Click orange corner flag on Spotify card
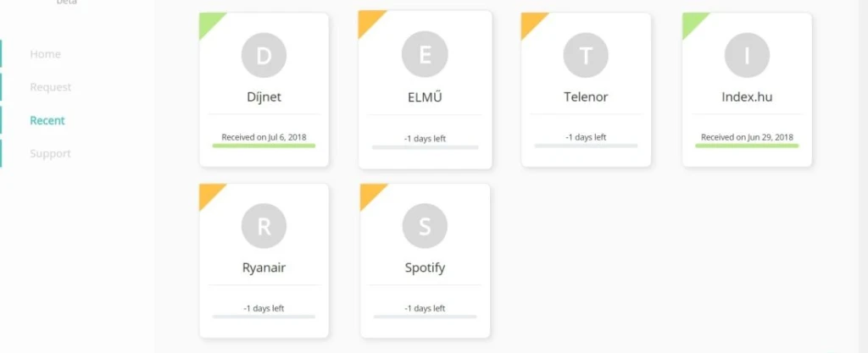This screenshot has height=353, width=868. coord(369,194)
